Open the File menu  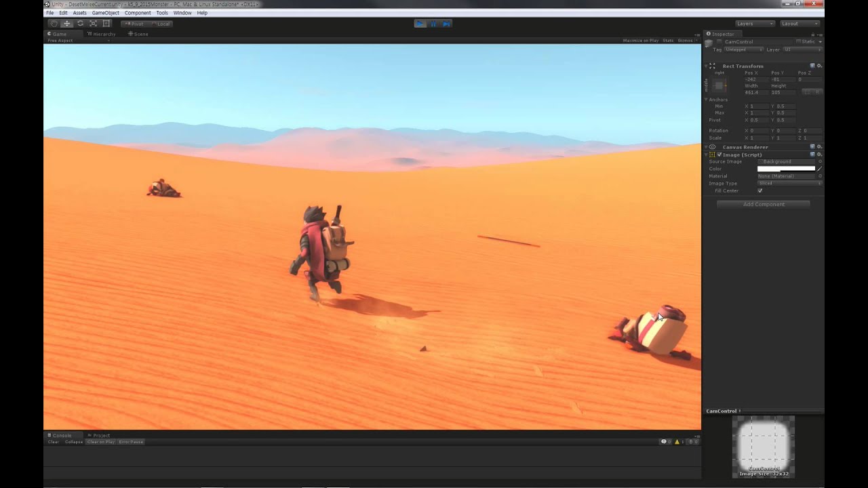point(50,13)
